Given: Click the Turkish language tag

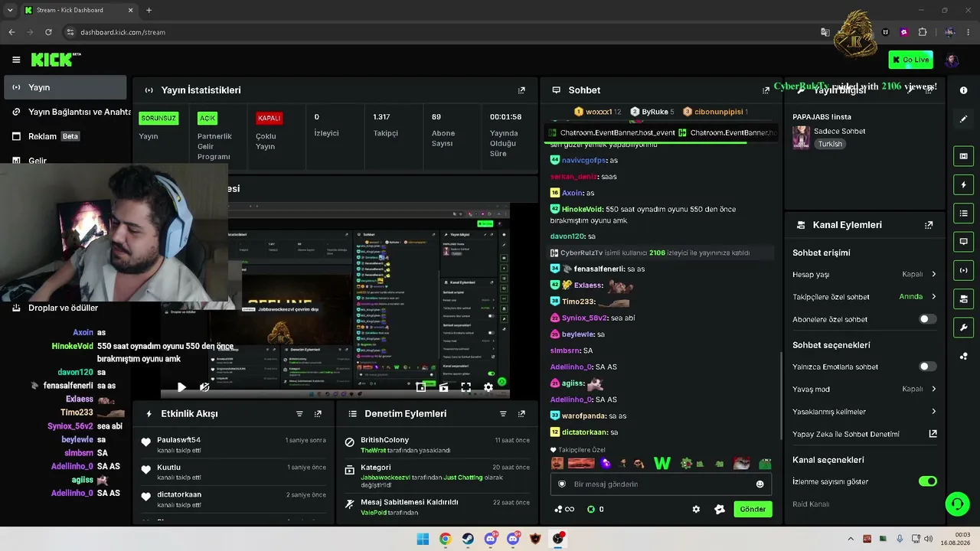Looking at the screenshot, I should (x=830, y=144).
